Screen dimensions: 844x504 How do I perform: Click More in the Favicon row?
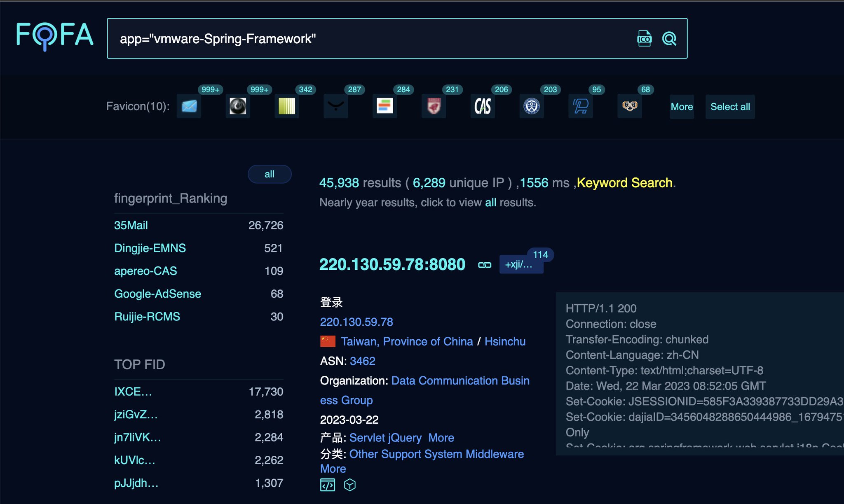point(682,107)
